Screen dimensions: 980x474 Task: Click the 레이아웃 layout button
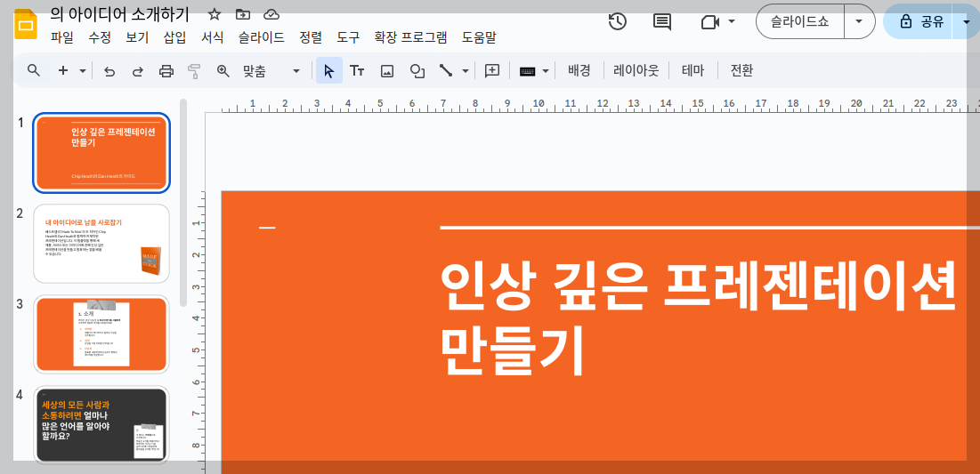pyautogui.click(x=636, y=70)
